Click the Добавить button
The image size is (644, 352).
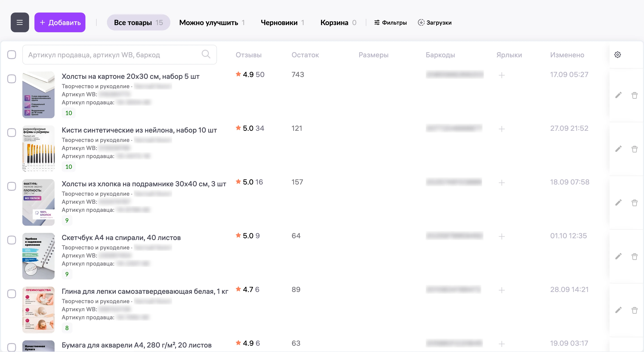point(60,23)
